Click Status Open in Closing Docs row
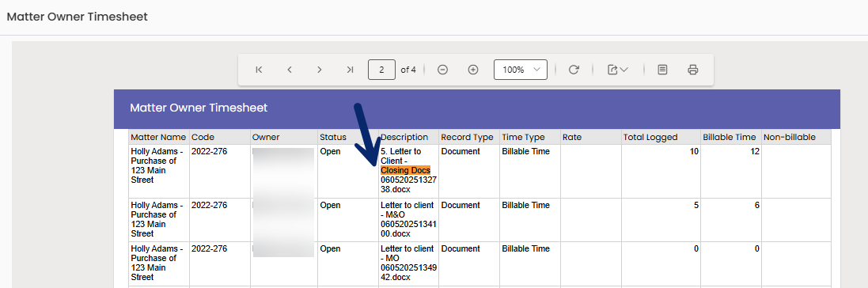 click(331, 151)
